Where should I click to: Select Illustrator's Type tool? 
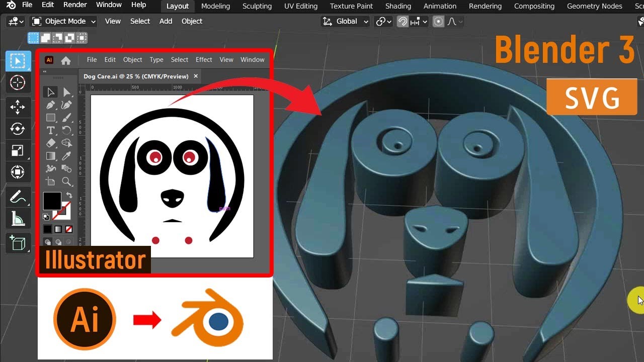coord(51,130)
